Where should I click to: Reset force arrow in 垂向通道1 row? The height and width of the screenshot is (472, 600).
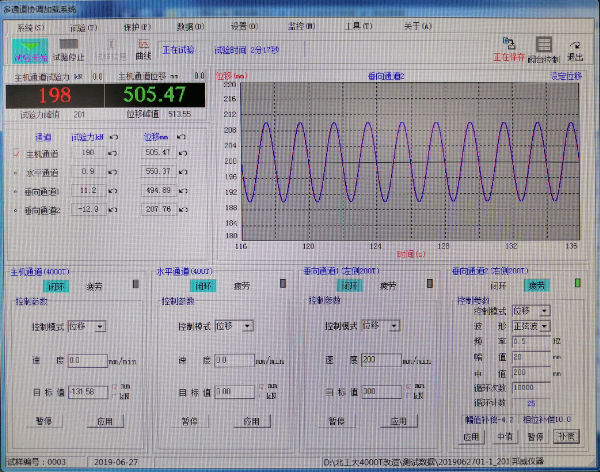112,191
